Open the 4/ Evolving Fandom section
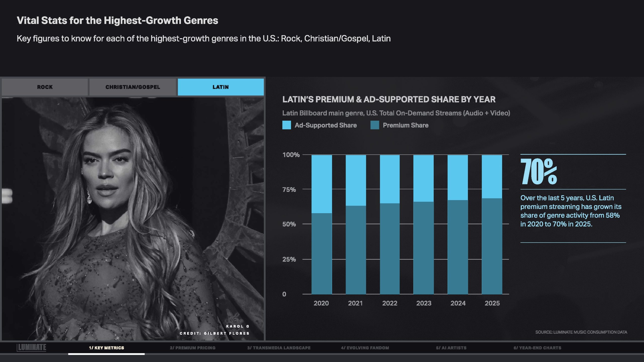Screen dimensions: 644x362 pos(365,348)
